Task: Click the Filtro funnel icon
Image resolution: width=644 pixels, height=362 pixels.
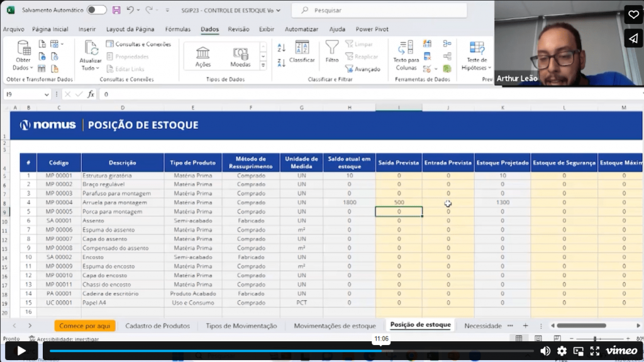Action: tap(332, 48)
